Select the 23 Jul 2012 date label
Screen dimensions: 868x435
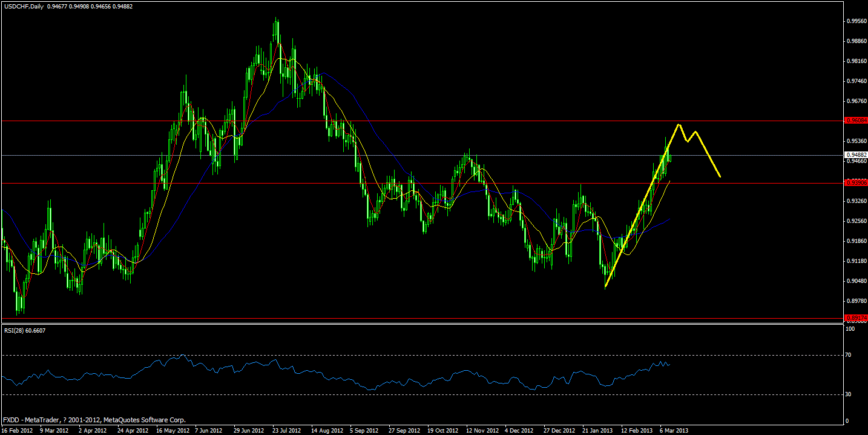tap(288, 430)
